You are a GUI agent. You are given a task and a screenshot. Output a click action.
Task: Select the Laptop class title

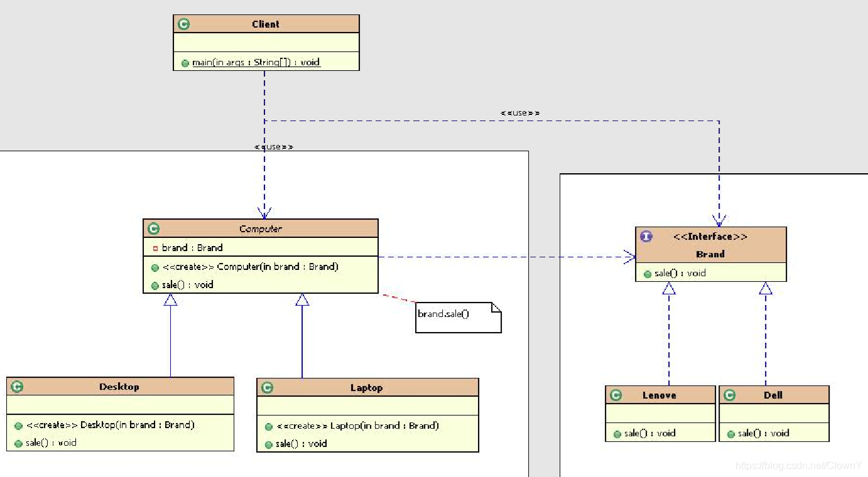(x=367, y=388)
